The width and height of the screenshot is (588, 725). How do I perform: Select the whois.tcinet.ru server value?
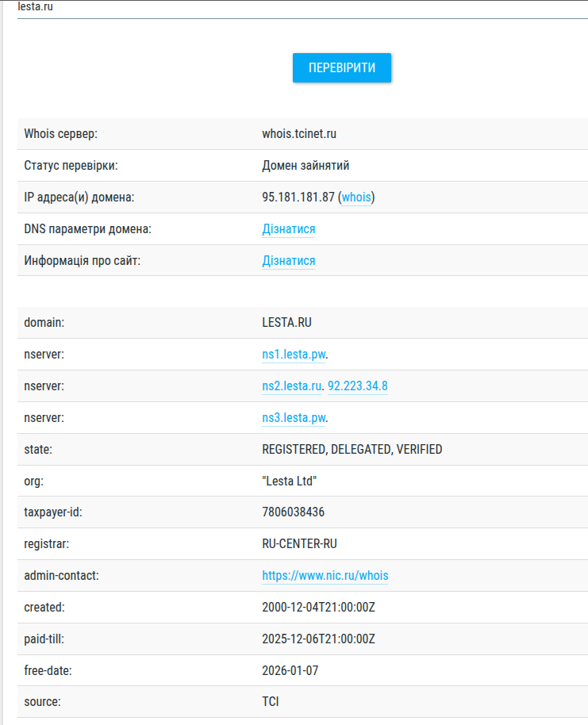pos(299,134)
